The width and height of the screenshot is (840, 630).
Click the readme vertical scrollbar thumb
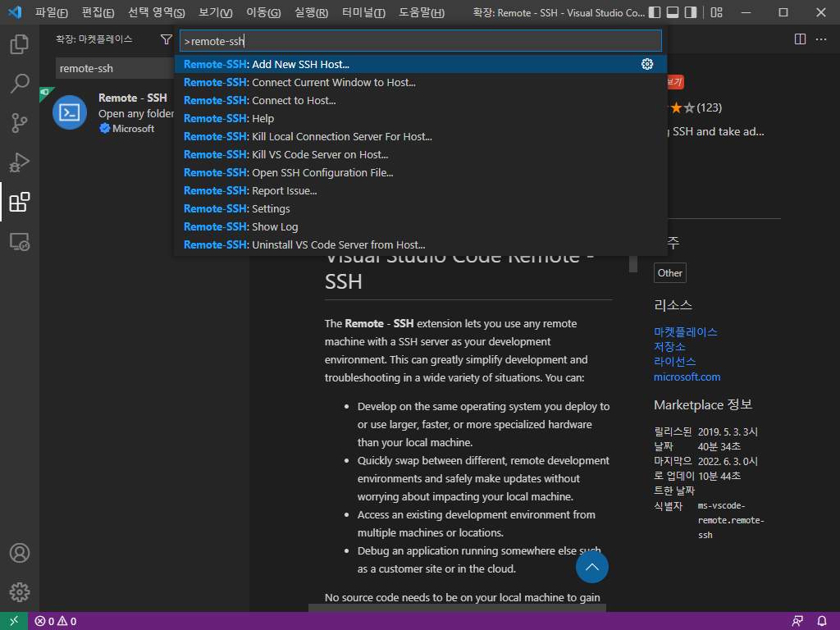point(632,263)
